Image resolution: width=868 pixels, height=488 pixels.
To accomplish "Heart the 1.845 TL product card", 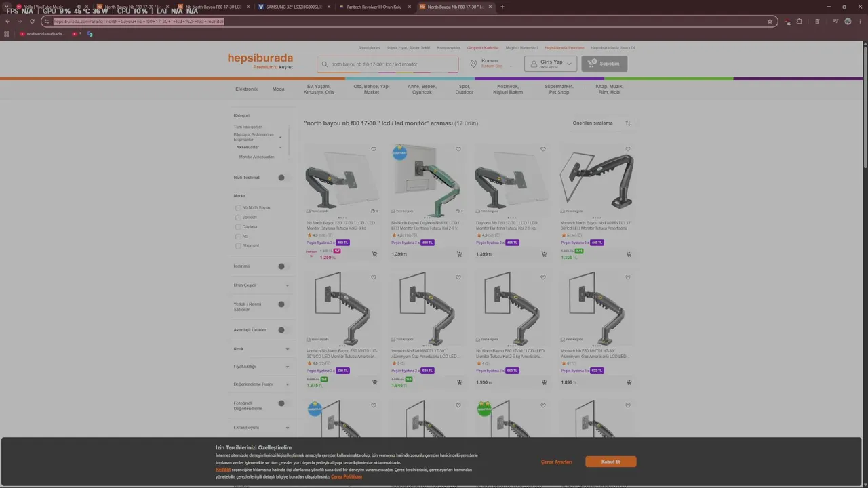I will (x=458, y=277).
